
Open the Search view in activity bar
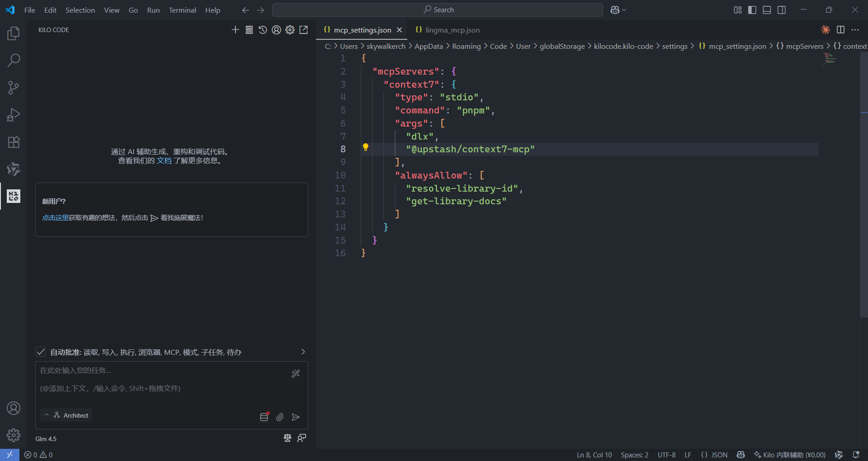point(14,61)
